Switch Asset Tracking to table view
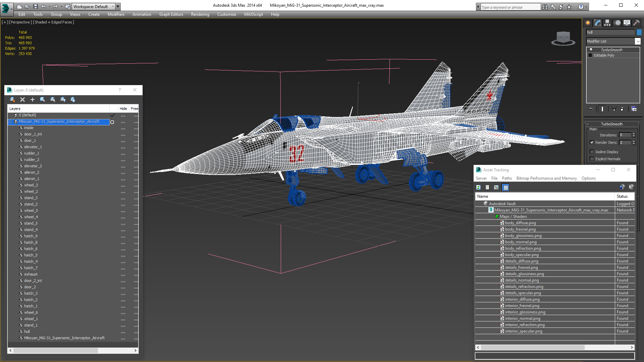Screen dimensions: 644x362 [506, 187]
